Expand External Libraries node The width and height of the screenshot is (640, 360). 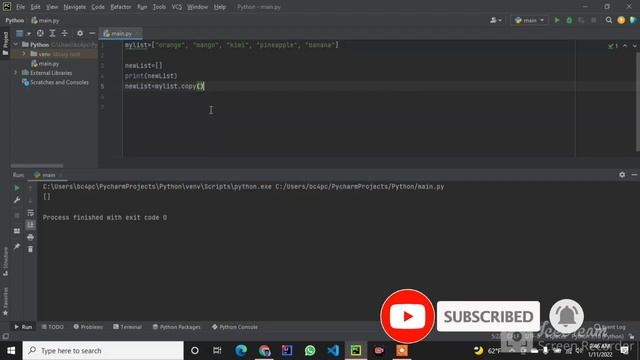[16, 73]
